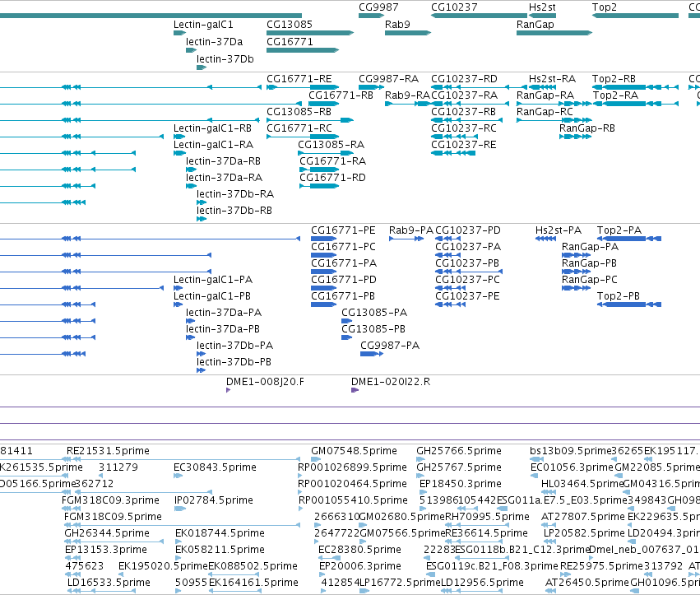Image resolution: width=700 pixels, height=595 pixels.
Task: Select the CG13085 gene bar
Action: pos(310,33)
